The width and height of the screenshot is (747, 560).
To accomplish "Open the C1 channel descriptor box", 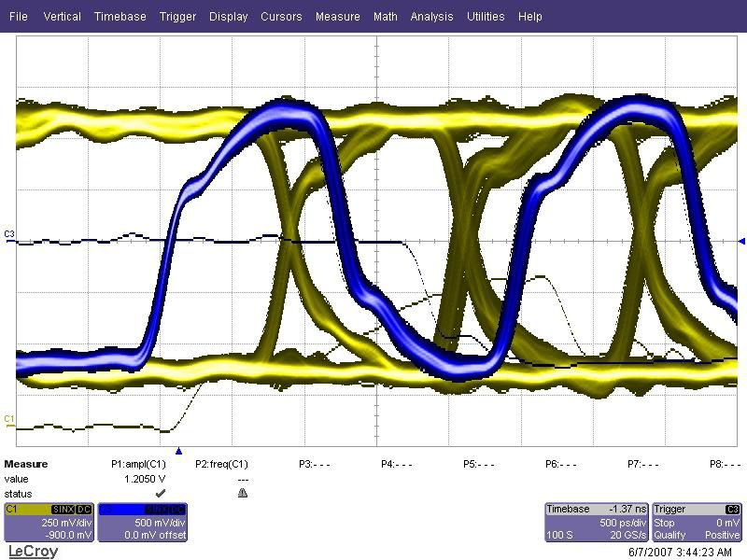I will point(49,522).
